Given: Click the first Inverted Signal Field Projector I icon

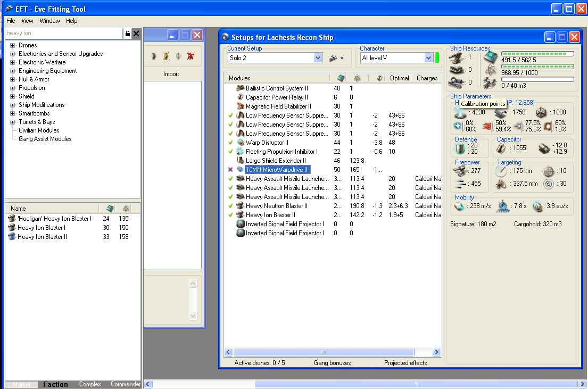Looking at the screenshot, I should (241, 224).
